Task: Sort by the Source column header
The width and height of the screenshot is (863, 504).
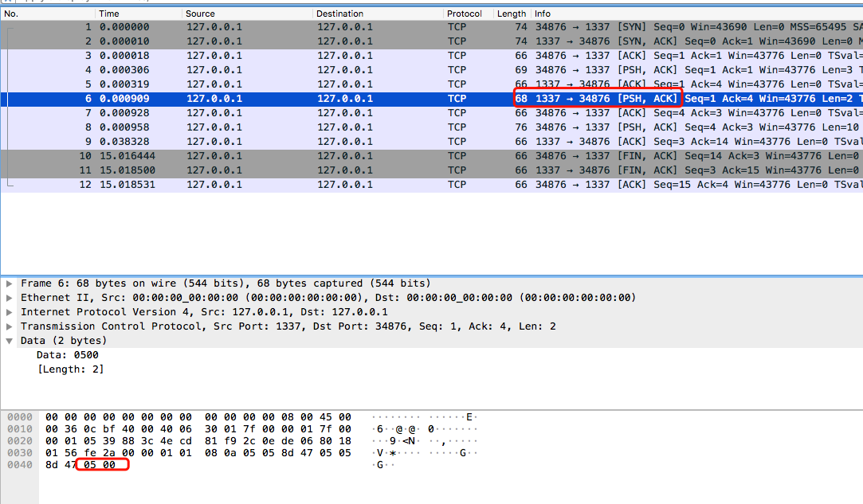Action: pos(247,14)
